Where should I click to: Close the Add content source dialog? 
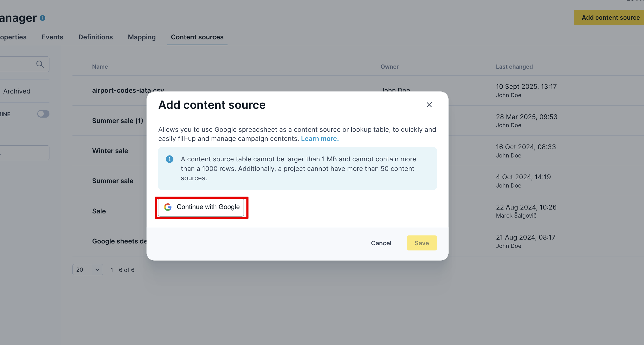click(429, 105)
